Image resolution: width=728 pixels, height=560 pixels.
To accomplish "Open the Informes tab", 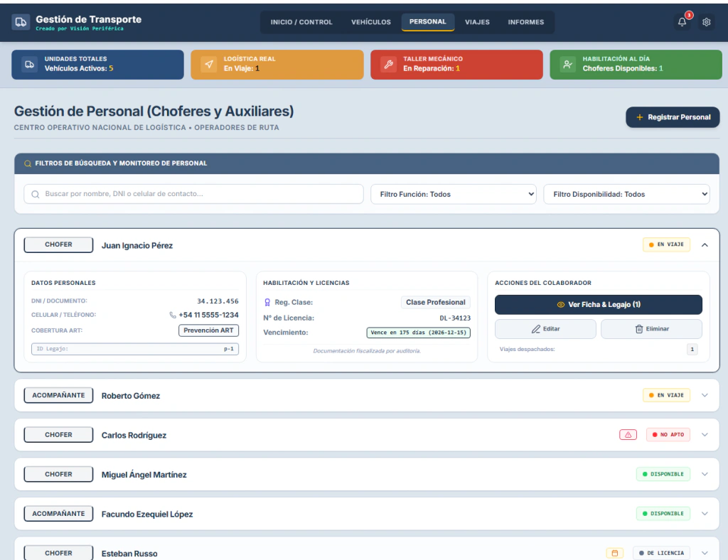I will click(x=525, y=22).
